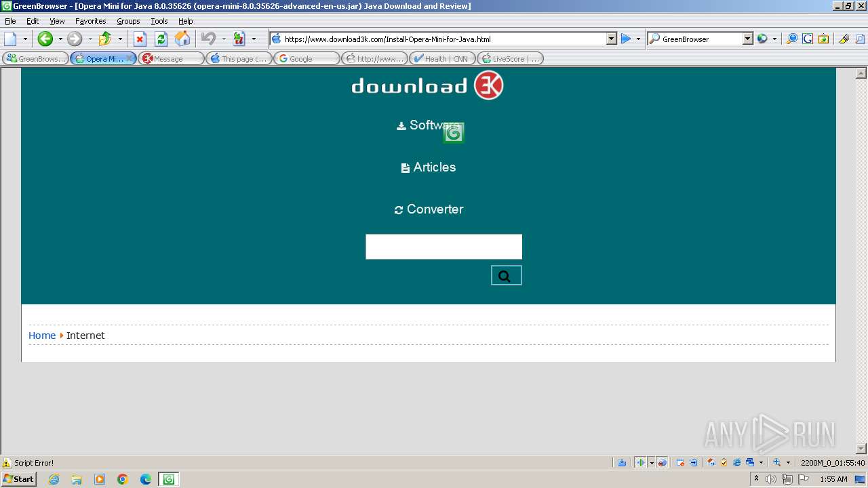
Task: Click the house icon in status bar
Action: (711, 463)
